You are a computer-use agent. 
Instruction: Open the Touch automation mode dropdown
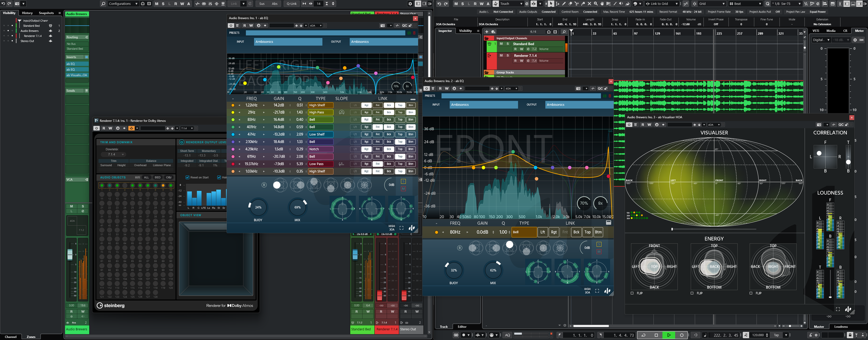pos(511,3)
